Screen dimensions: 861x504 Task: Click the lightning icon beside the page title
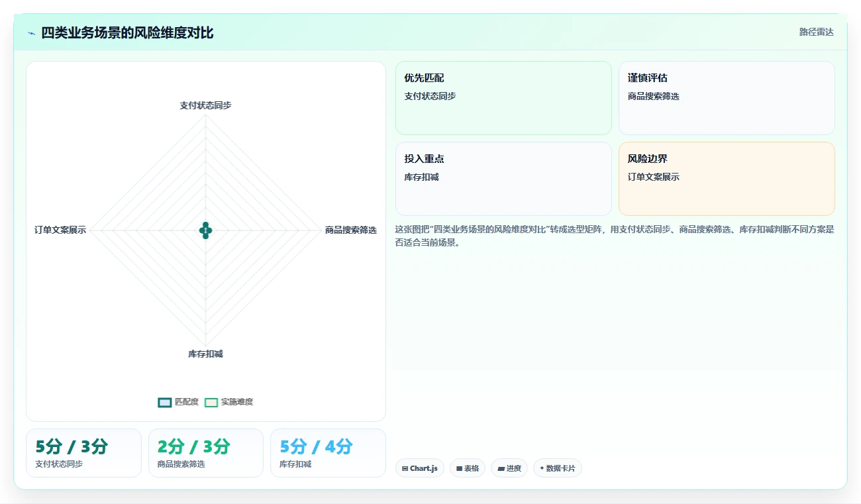[31, 33]
